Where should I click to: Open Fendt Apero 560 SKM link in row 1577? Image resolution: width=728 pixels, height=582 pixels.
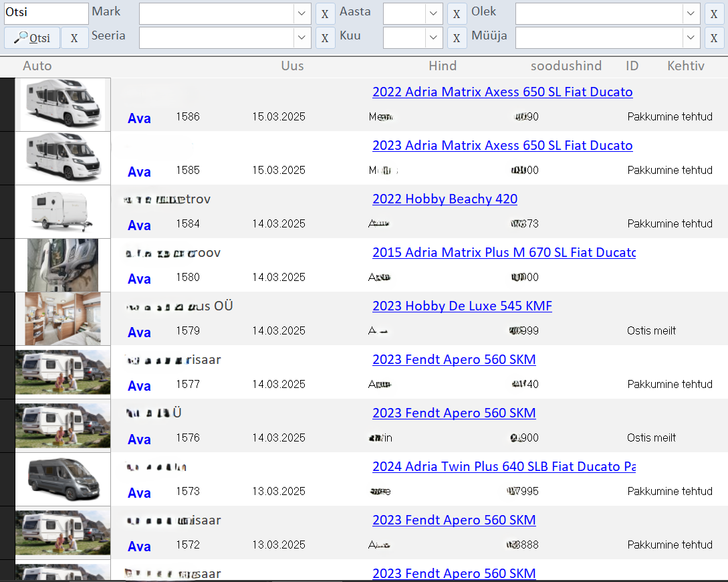click(454, 359)
